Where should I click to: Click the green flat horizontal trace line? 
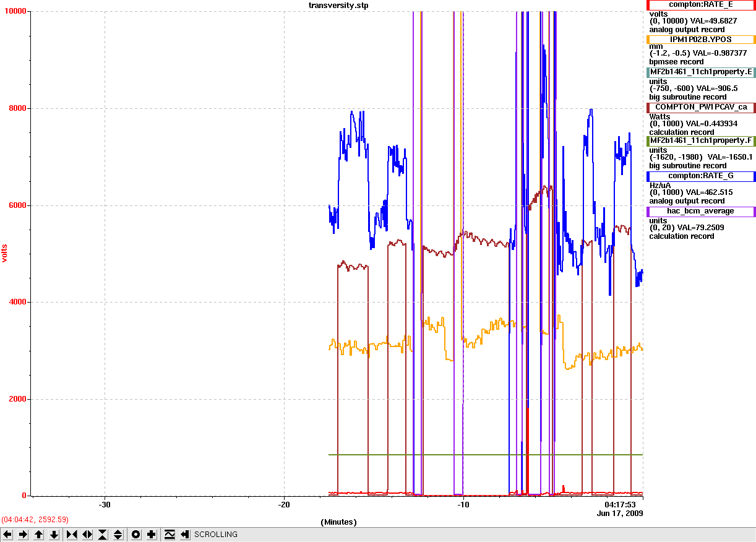tap(486, 455)
